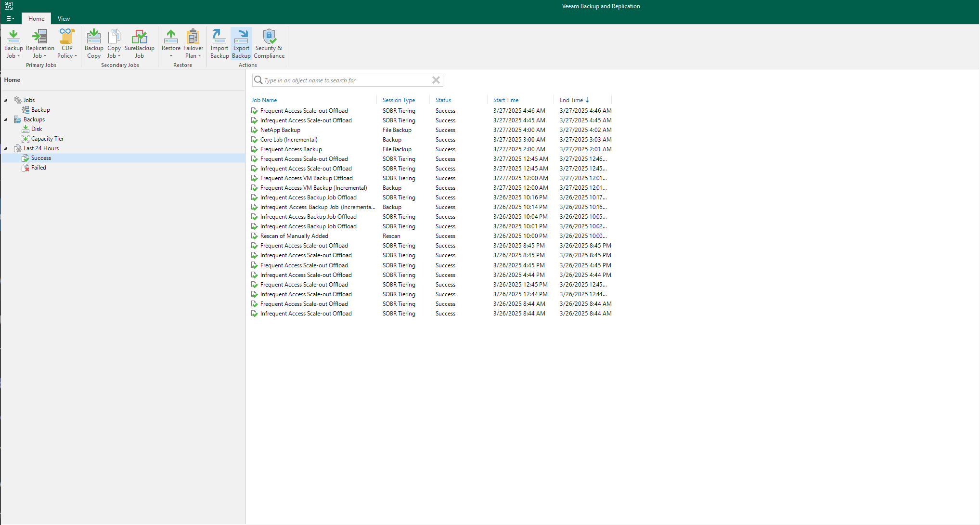Click the Failed tree item icon
Image resolution: width=980 pixels, height=525 pixels.
point(26,168)
